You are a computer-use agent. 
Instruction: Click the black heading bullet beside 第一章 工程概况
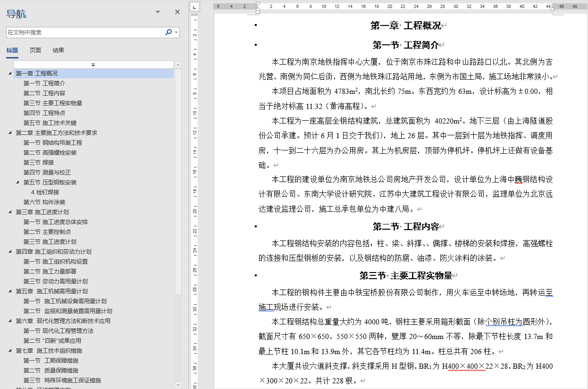[x=255, y=26]
